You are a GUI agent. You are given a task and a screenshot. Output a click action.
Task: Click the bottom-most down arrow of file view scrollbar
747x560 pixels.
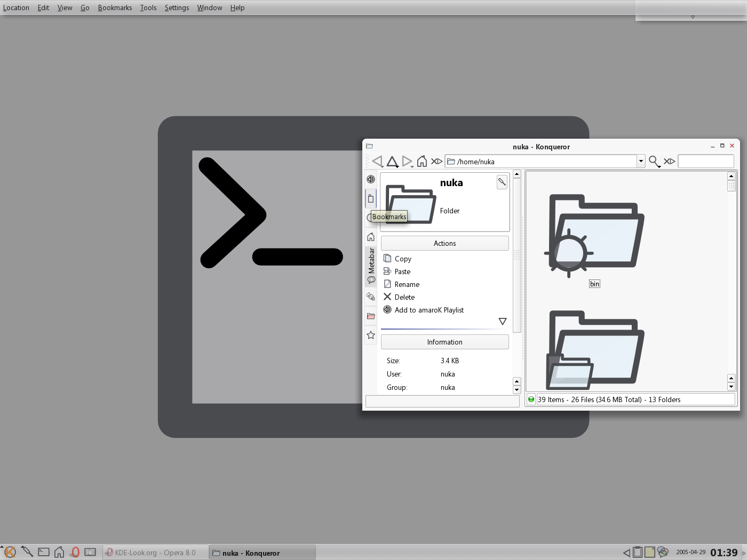click(731, 387)
